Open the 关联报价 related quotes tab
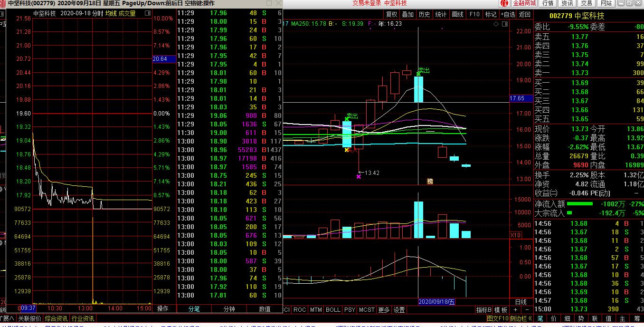 [x=30, y=318]
